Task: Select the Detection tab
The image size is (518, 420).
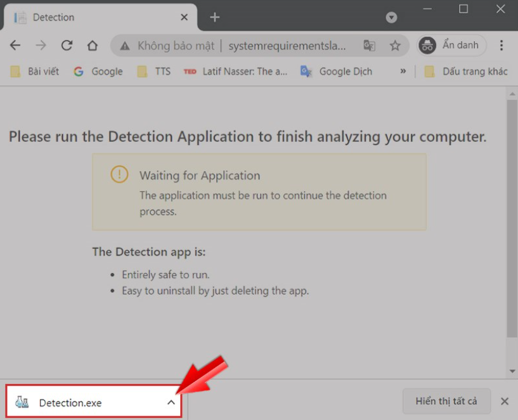Action: click(100, 17)
